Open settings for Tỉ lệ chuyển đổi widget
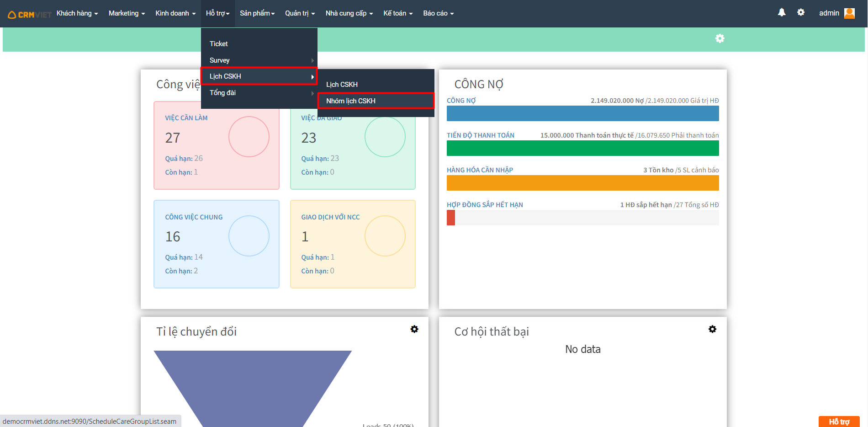 (414, 329)
